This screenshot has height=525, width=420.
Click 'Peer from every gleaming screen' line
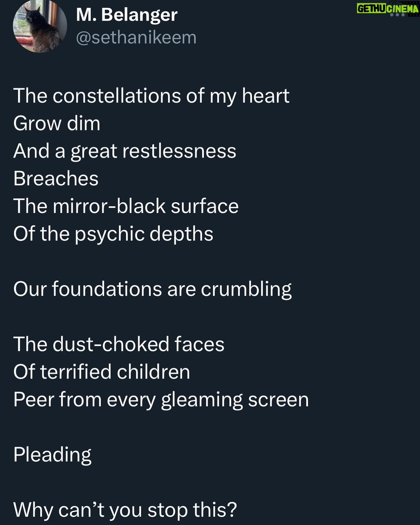[161, 400]
